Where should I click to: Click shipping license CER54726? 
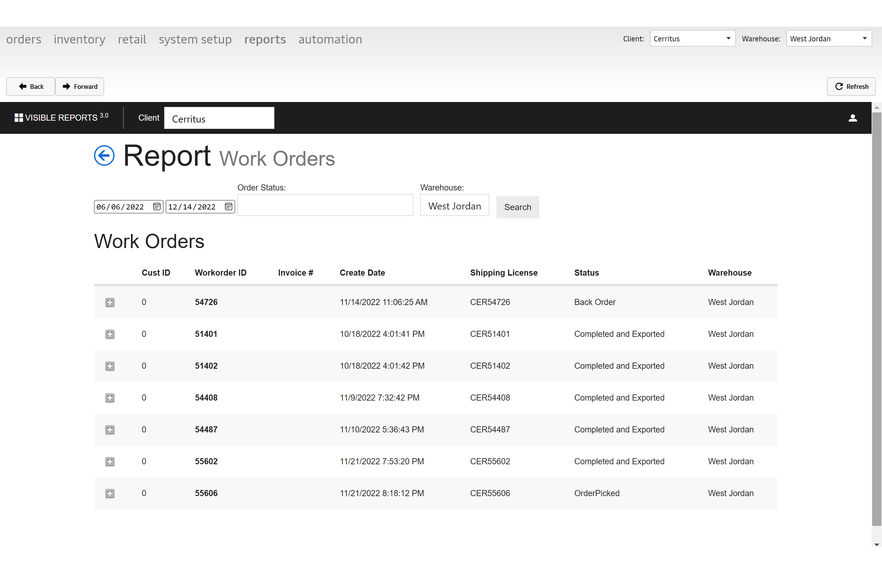pyautogui.click(x=490, y=302)
